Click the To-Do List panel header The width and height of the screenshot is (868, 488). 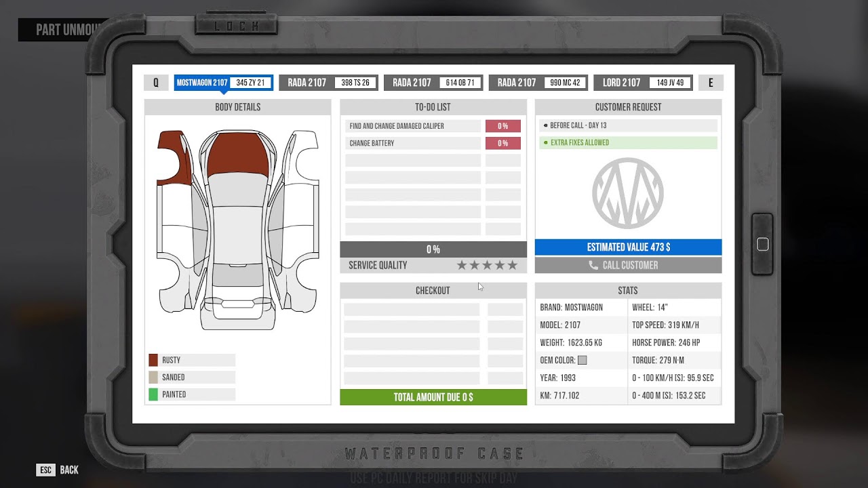[x=433, y=107]
